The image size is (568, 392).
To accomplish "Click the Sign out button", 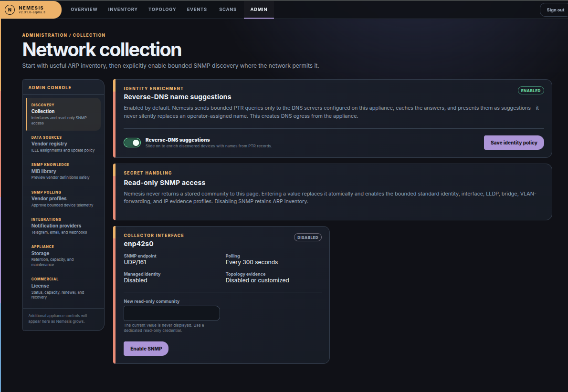I will [x=555, y=10].
